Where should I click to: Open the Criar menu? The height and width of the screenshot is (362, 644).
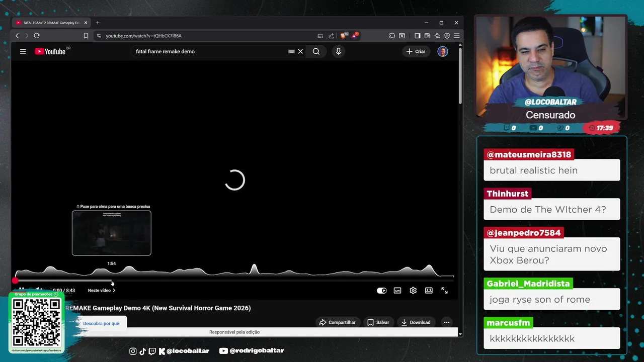coord(416,51)
